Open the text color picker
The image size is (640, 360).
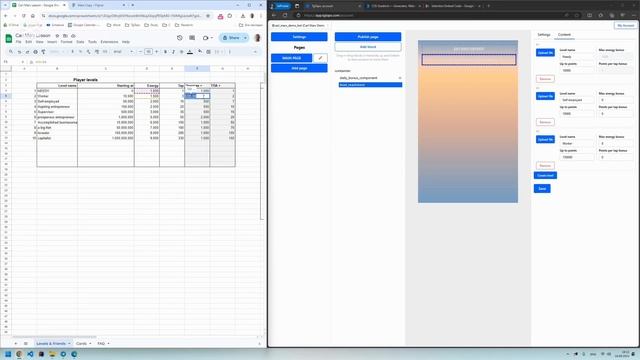pyautogui.click(x=190, y=52)
